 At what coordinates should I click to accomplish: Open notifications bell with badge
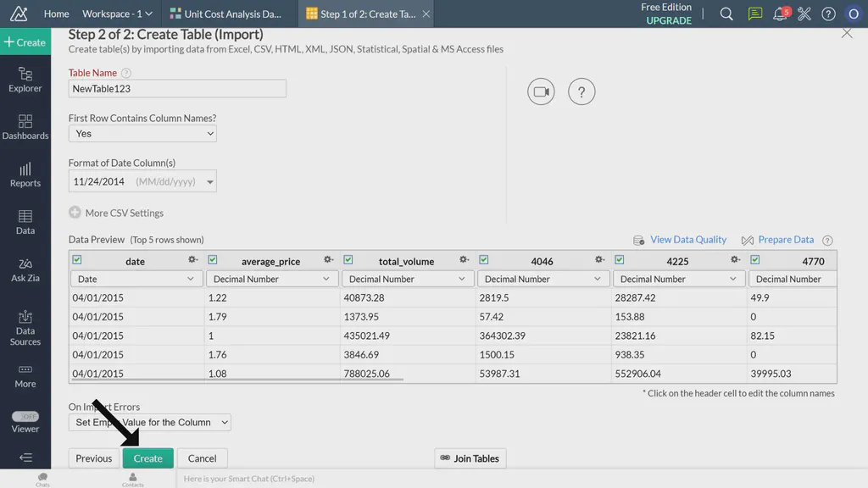(x=780, y=14)
